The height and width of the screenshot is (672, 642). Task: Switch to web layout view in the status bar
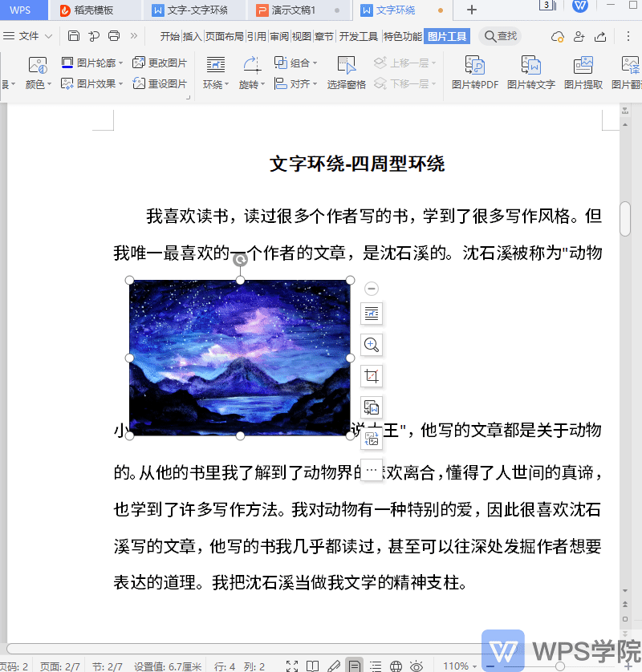point(396,666)
